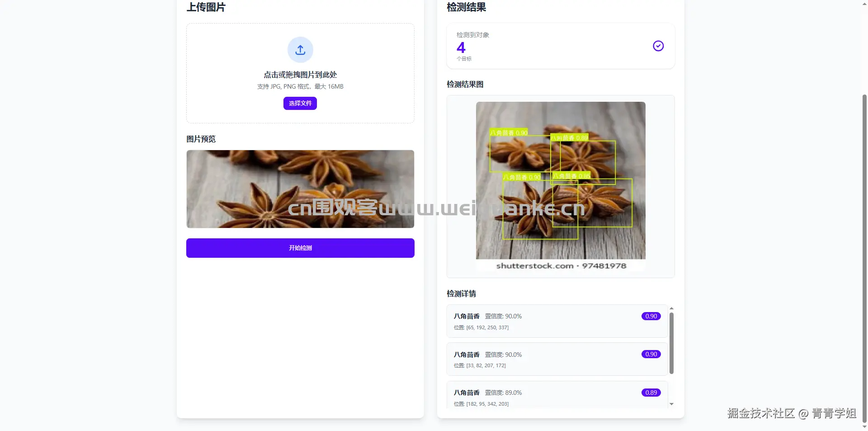The height and width of the screenshot is (431, 868).
Task: Click the 图片预览 star anise thumbnail
Action: click(x=300, y=189)
